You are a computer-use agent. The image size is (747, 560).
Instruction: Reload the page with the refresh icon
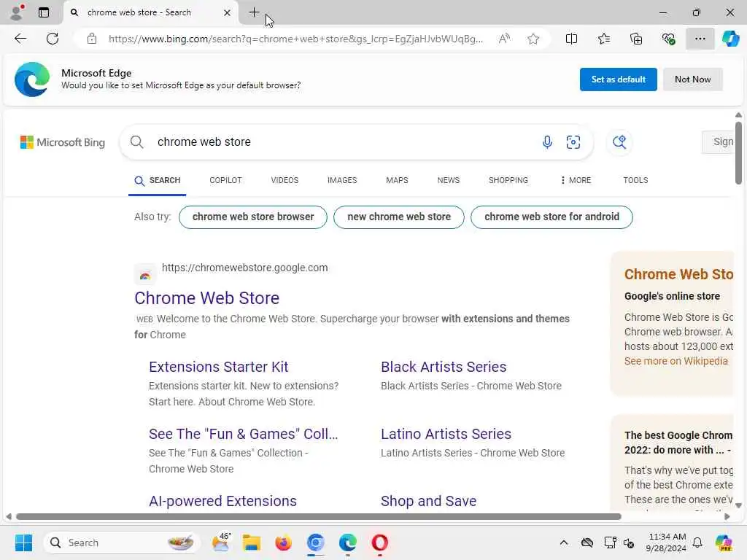[53, 39]
